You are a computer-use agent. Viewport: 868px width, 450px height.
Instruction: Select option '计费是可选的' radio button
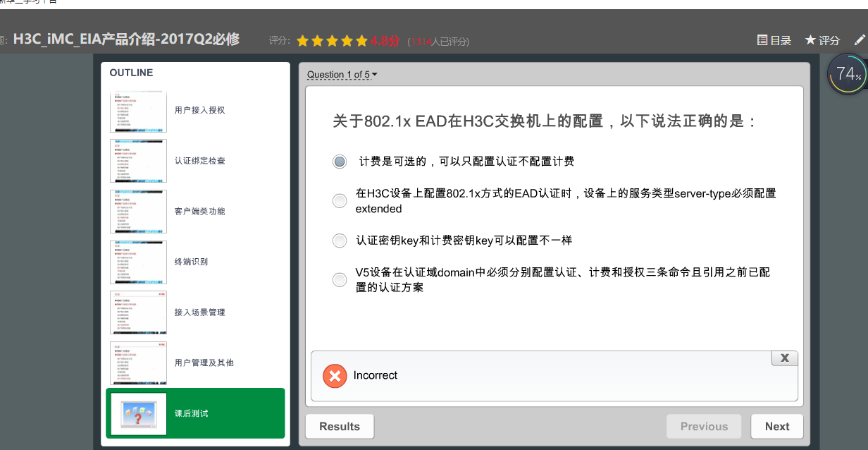pos(340,162)
